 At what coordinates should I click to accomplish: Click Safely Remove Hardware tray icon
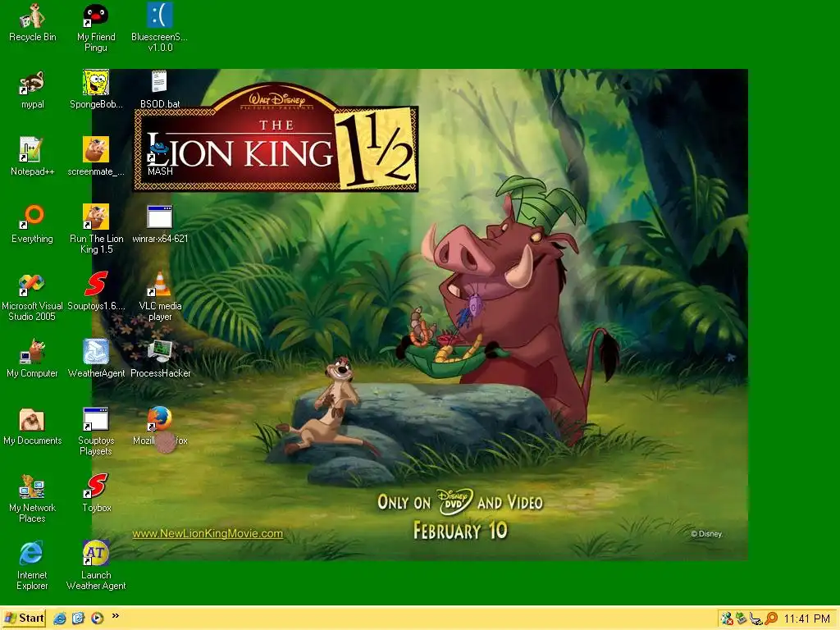tap(756, 619)
